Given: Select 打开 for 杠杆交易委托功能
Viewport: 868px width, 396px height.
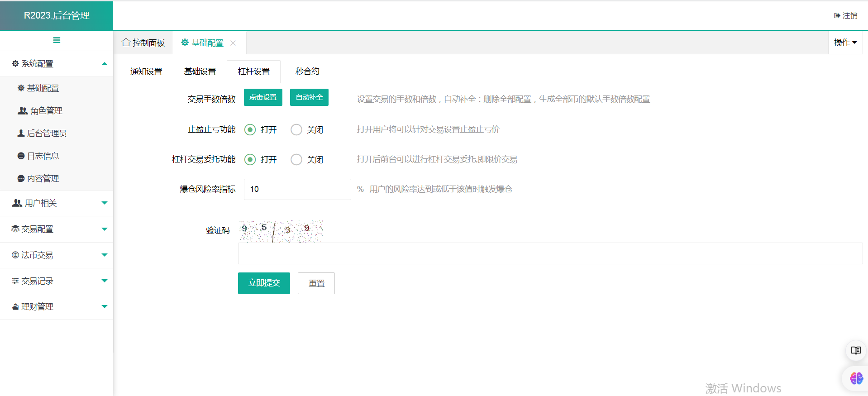Looking at the screenshot, I should (x=250, y=160).
